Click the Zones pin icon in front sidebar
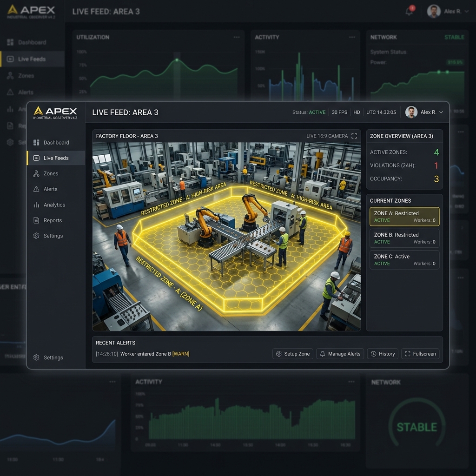Screen dimensions: 476x476 click(36, 173)
